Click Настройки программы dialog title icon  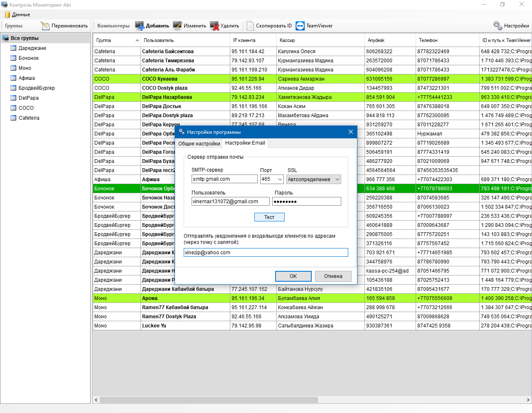pos(182,132)
